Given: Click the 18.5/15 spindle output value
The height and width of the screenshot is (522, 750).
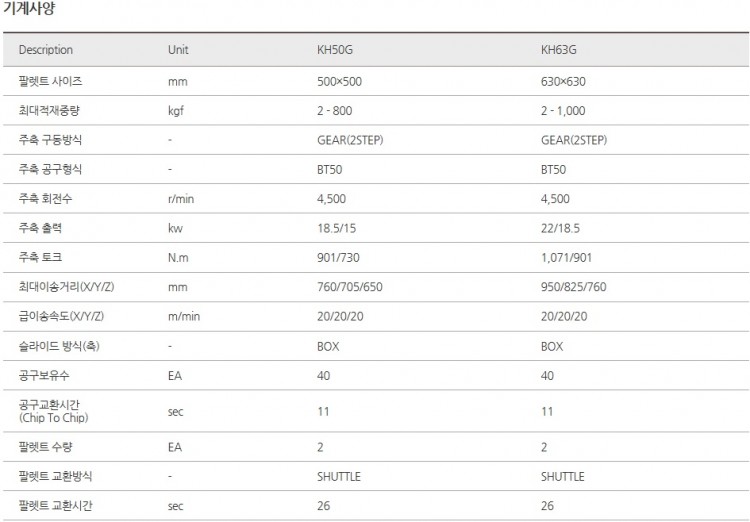Looking at the screenshot, I should point(336,229).
